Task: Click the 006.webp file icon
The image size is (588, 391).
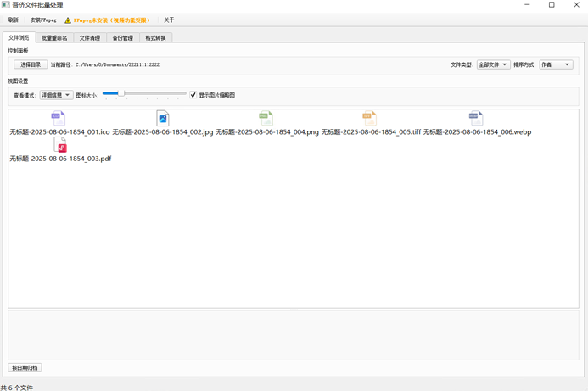Action: pos(476,119)
